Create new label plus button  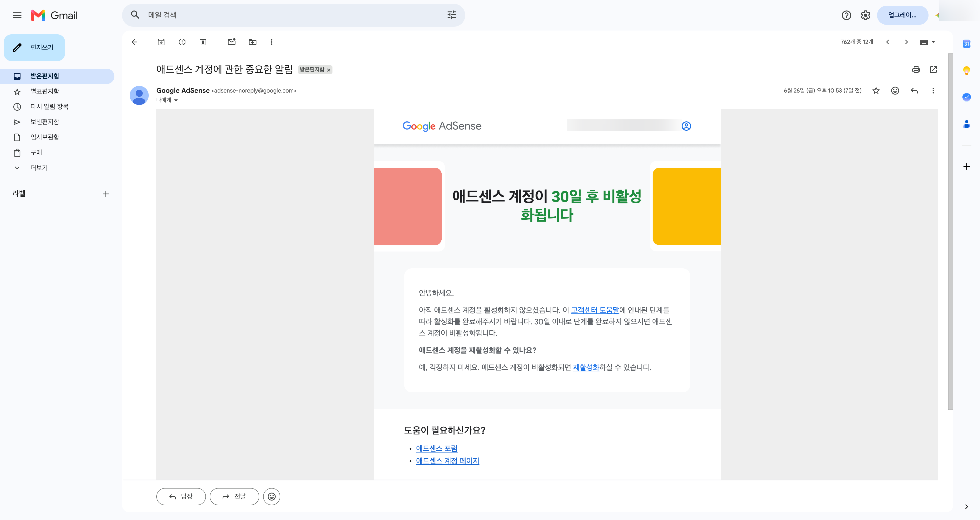[106, 194]
